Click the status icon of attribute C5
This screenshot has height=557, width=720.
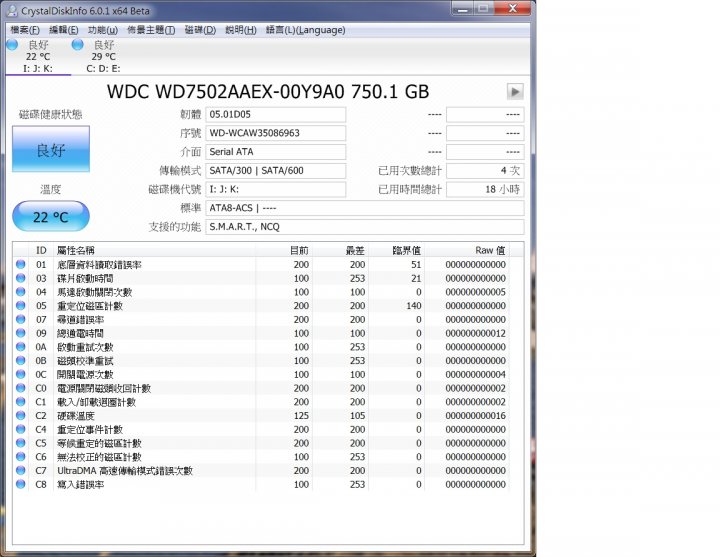(x=21, y=443)
